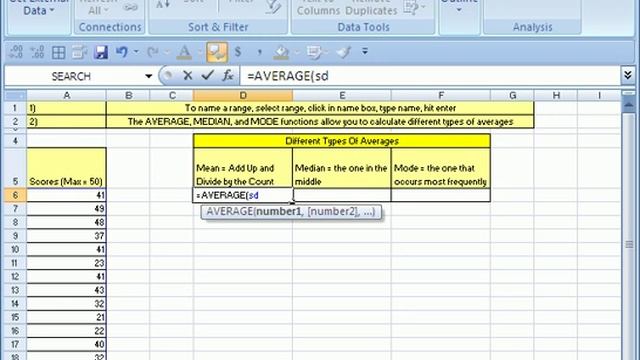Viewport: 640px width, 360px height.
Task: Select column F header
Action: pyautogui.click(x=441, y=96)
